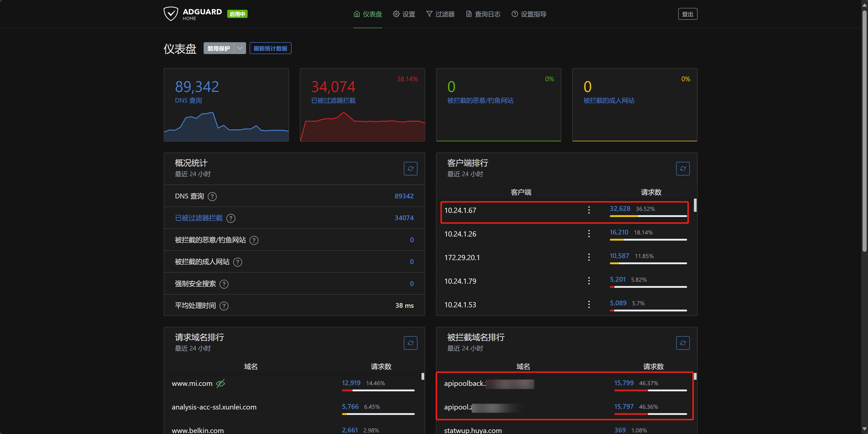Click the 禁用保护 disable protection button
The height and width of the screenshot is (434, 868).
click(219, 48)
